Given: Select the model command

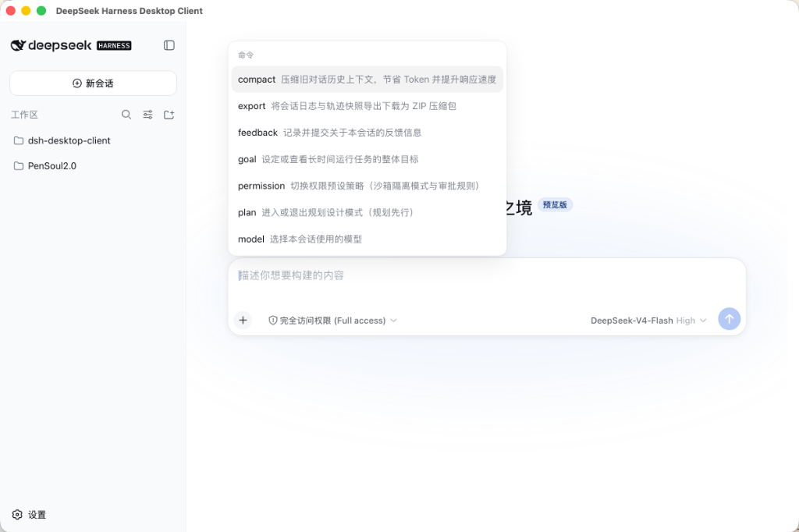Looking at the screenshot, I should pyautogui.click(x=368, y=239).
